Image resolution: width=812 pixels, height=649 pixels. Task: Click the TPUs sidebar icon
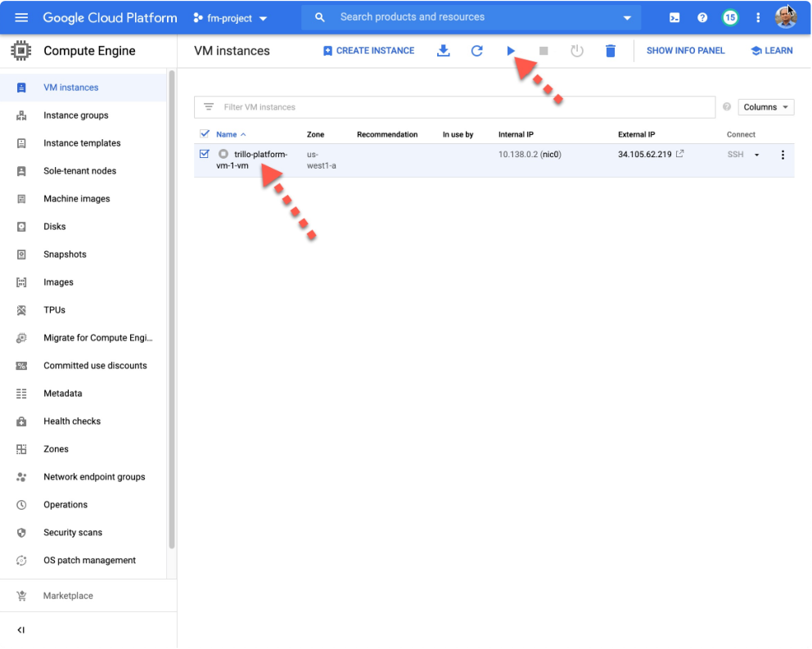pyautogui.click(x=21, y=309)
